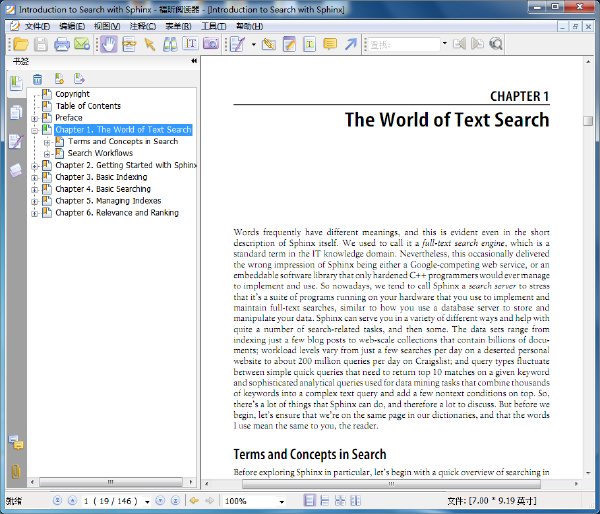The image size is (600, 514).
Task: Open the 文件(F) menu
Action: coord(37,26)
